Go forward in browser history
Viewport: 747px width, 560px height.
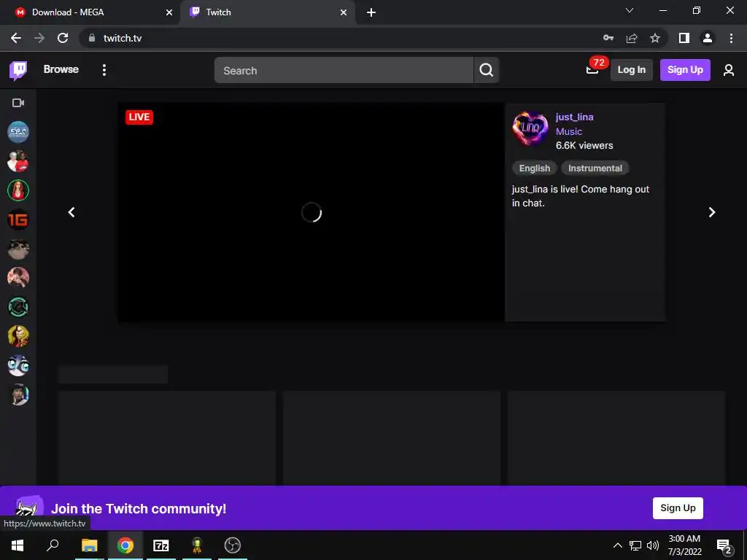click(39, 38)
